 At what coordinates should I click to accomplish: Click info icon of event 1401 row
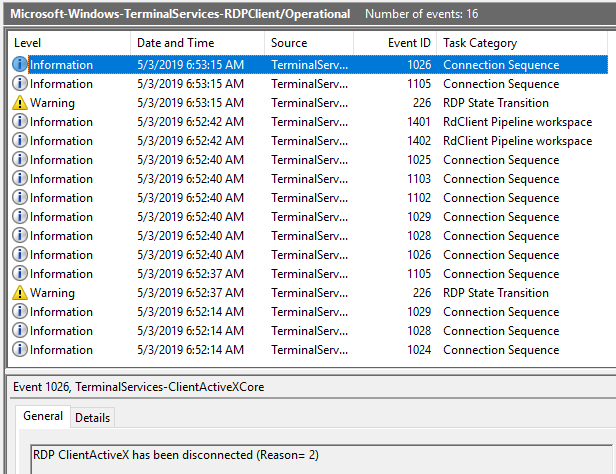click(x=20, y=121)
